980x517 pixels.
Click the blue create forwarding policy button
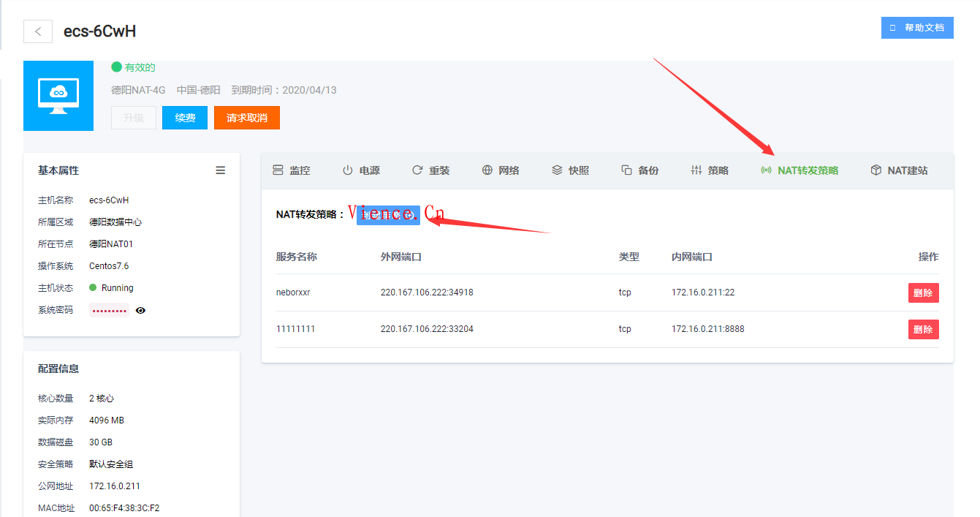pyautogui.click(x=388, y=215)
